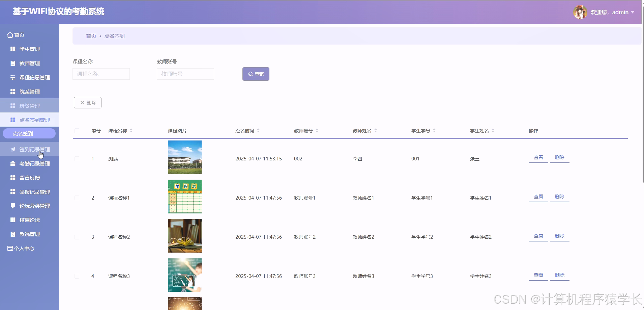
Task: Click the 首页 home icon in sidebar
Action: pyautogui.click(x=10, y=35)
